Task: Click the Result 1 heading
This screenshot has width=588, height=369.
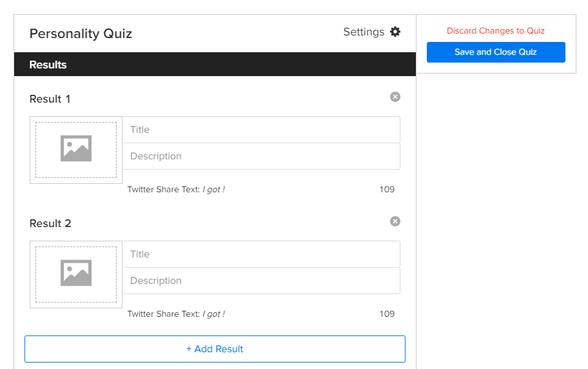Action: (x=50, y=99)
